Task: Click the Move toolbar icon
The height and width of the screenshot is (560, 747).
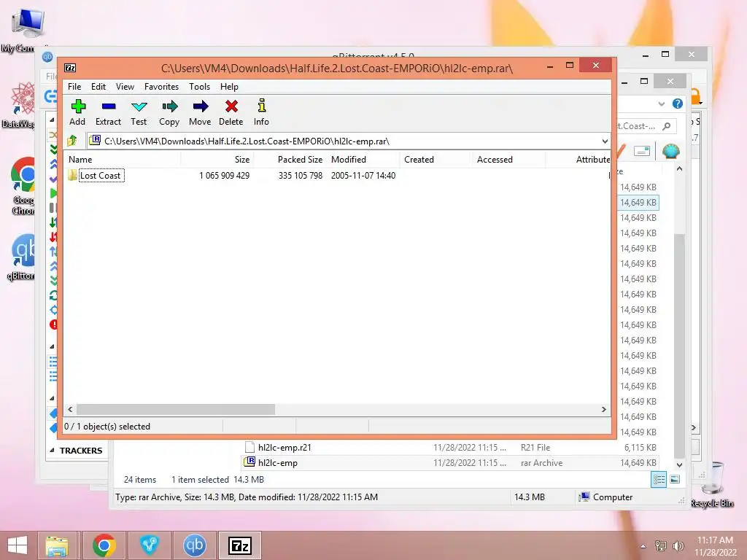Action: tap(200, 112)
